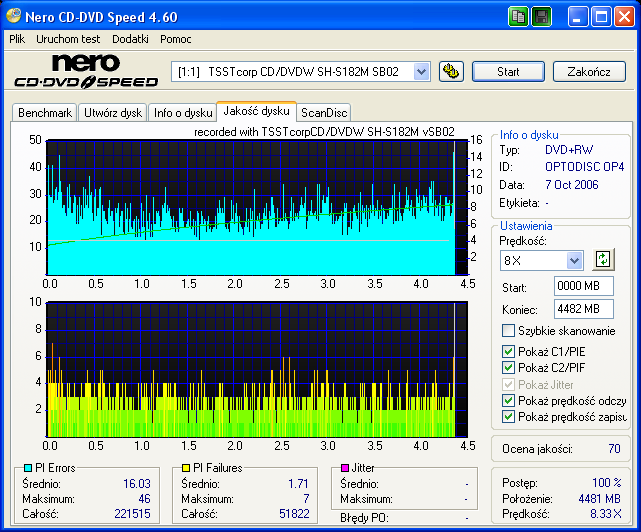Image resolution: width=641 pixels, height=532 pixels.
Task: Switch to the Utwórz dysk tab
Action: [113, 113]
